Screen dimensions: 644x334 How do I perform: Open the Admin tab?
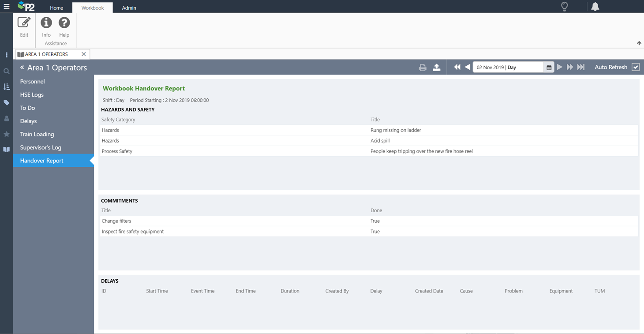point(129,8)
